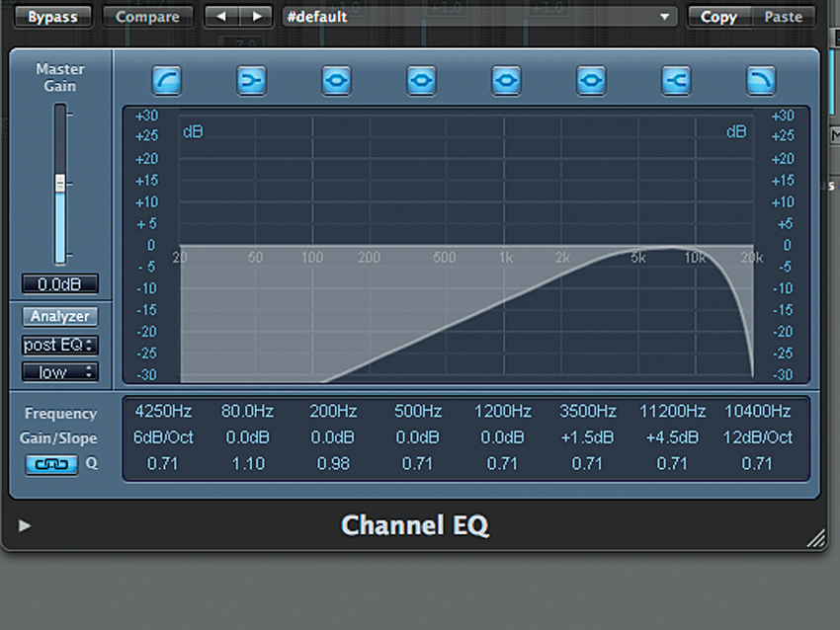Click the 0.71 Q value under 10400Hz
This screenshot has height=630, width=840.
[757, 463]
